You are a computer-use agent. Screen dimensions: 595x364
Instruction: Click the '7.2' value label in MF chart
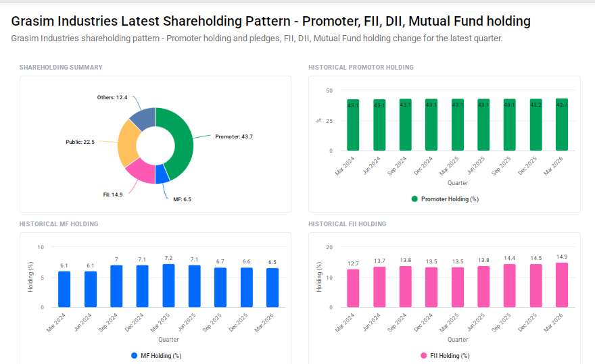click(168, 258)
